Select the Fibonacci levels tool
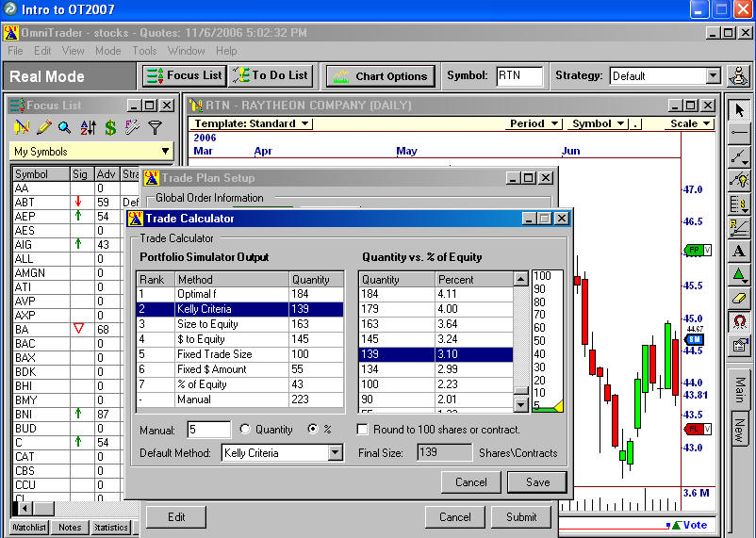This screenshot has height=538, width=756. (x=739, y=204)
